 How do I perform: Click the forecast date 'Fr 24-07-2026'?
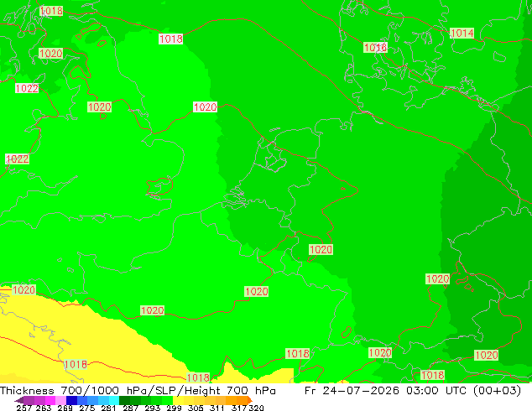pos(352,391)
